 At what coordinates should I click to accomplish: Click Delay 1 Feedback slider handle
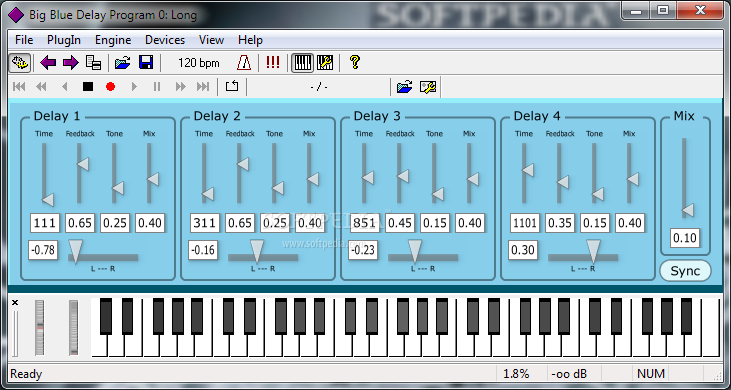pos(83,164)
